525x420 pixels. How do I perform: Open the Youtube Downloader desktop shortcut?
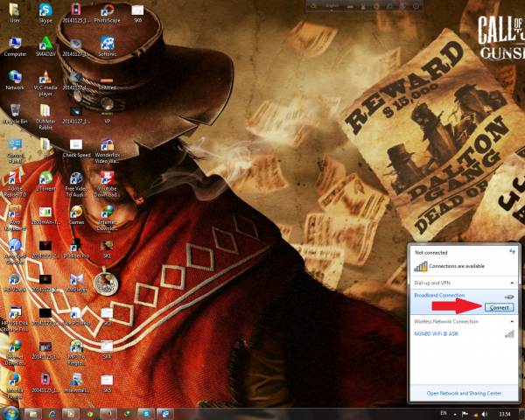(107, 185)
